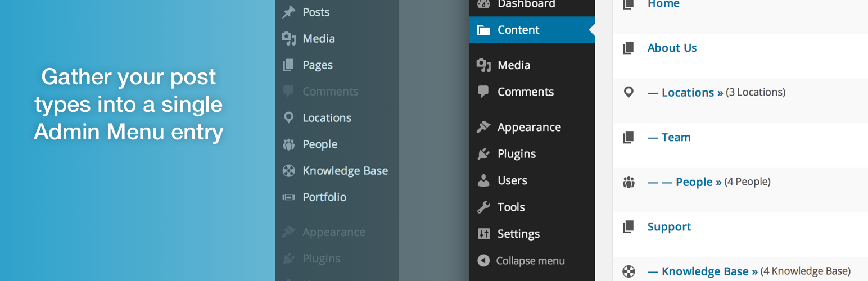The height and width of the screenshot is (281, 868).
Task: Open the Knowledge Base » link
Action: click(x=703, y=271)
